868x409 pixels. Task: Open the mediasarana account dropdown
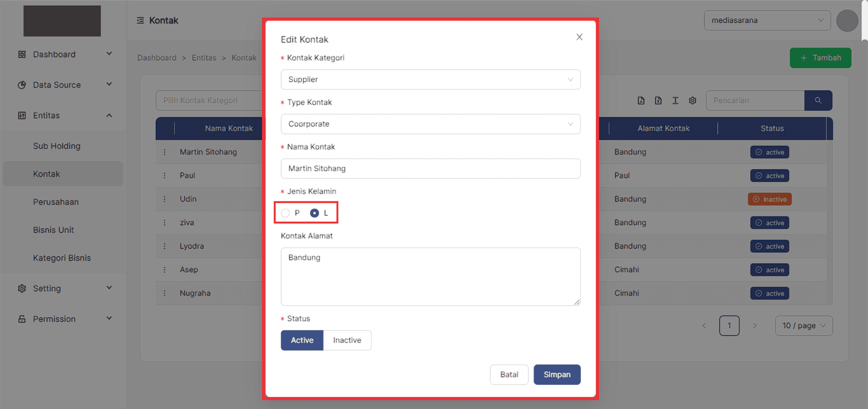coord(767,20)
